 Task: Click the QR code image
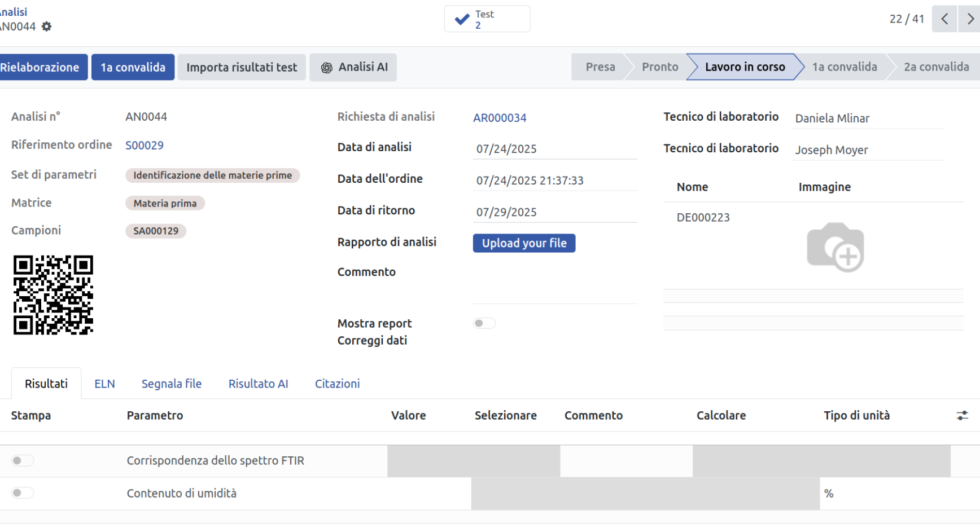53,295
